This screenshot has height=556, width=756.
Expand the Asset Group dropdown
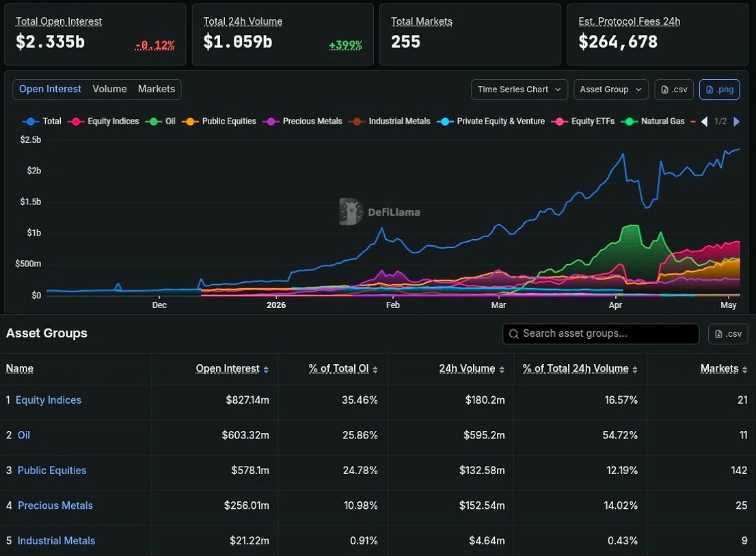tap(610, 89)
